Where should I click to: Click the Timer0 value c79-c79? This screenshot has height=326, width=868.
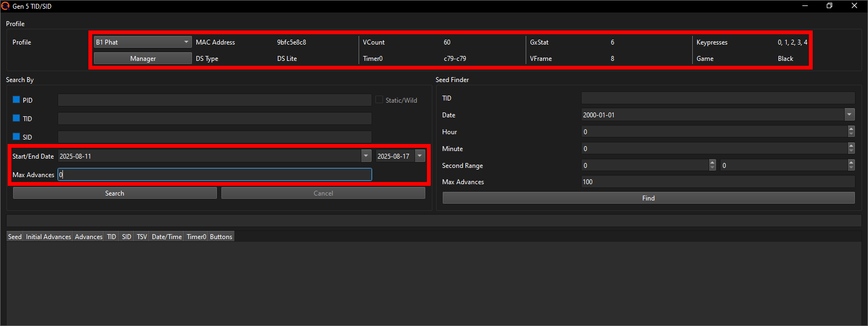(x=455, y=58)
